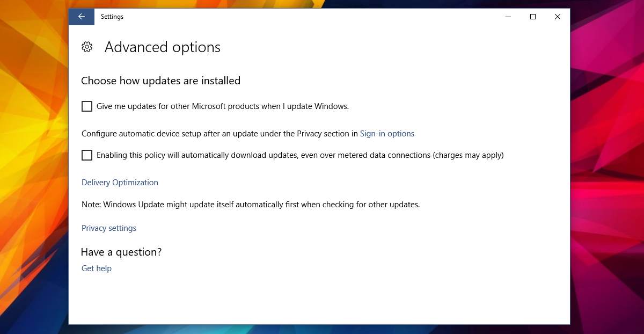Click the 'Enabling this policy' label text

pos(299,155)
